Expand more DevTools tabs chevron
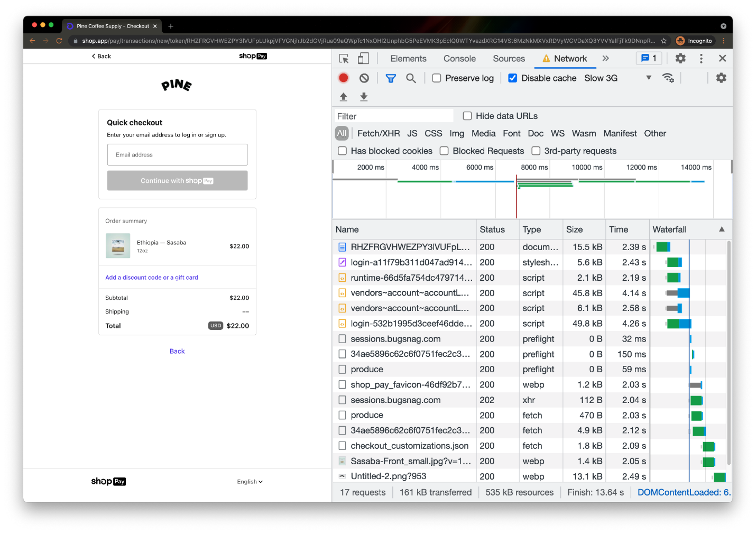The image size is (756, 533). [x=606, y=59]
